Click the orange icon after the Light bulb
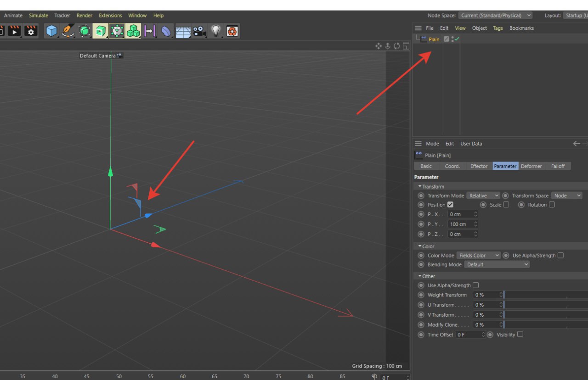The width and height of the screenshot is (588, 380). point(232,31)
